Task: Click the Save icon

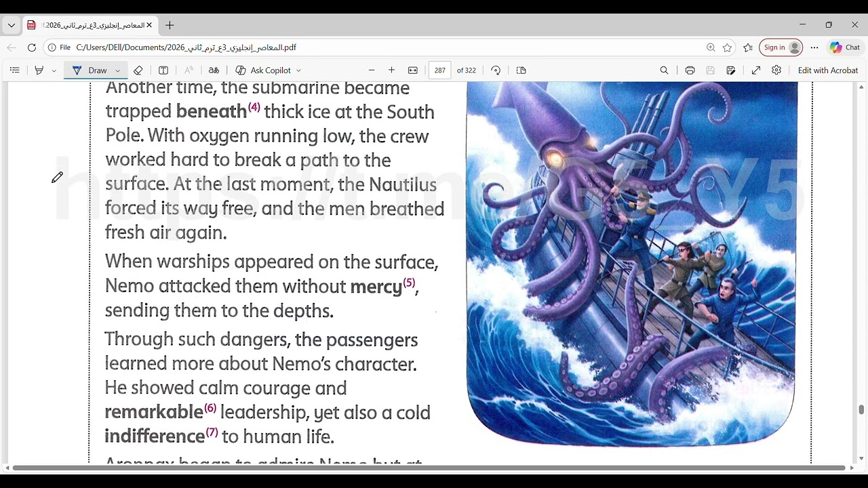Action: click(x=710, y=70)
